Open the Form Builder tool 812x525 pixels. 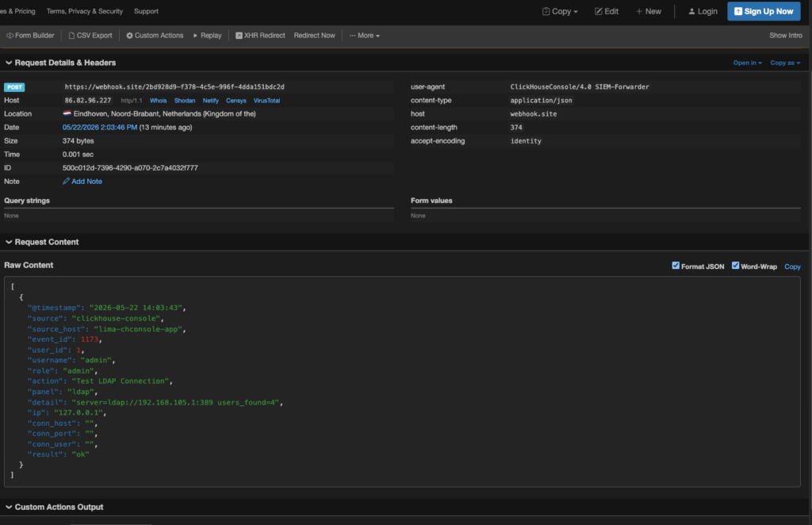click(x=30, y=35)
